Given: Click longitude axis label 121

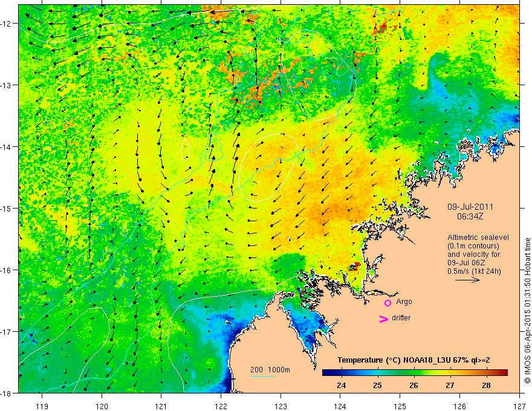Looking at the screenshot, I should point(161,406).
